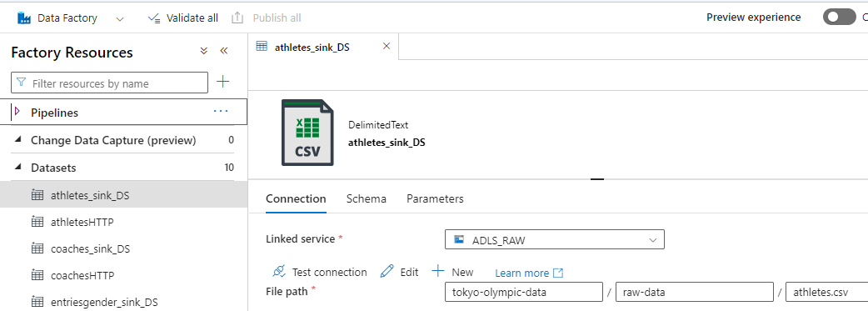Click the athletes.csv file name field
Image resolution: width=868 pixels, height=311 pixels.
coord(826,292)
